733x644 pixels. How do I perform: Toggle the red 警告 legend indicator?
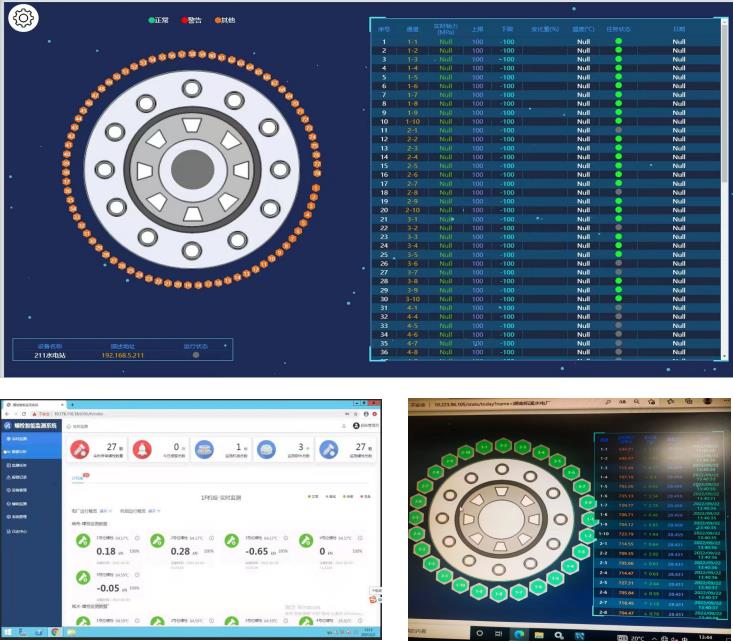point(184,20)
